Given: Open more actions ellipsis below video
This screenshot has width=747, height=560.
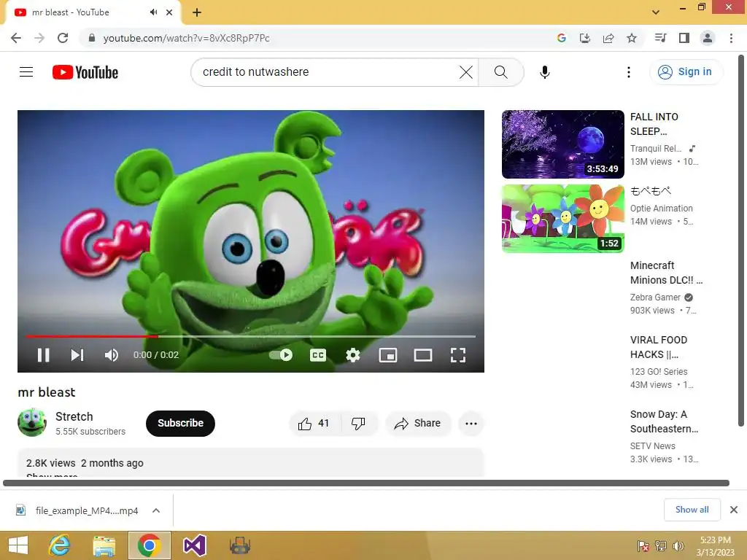Looking at the screenshot, I should pyautogui.click(x=471, y=424).
